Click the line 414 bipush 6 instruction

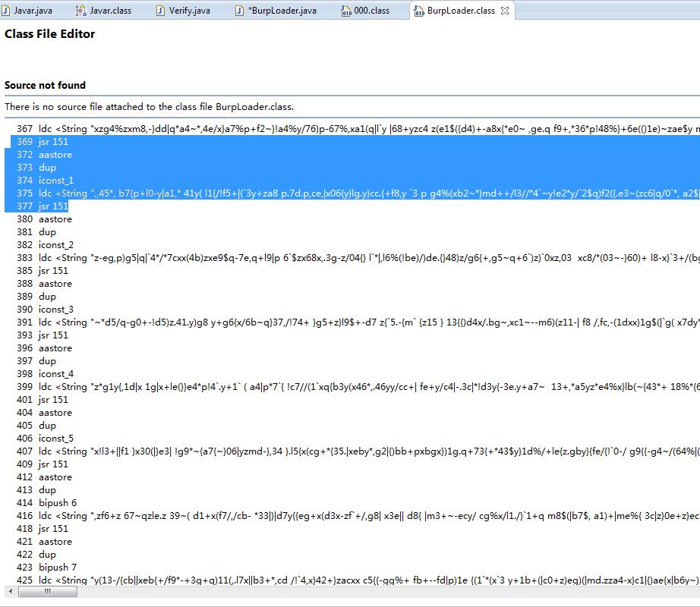click(x=46, y=502)
